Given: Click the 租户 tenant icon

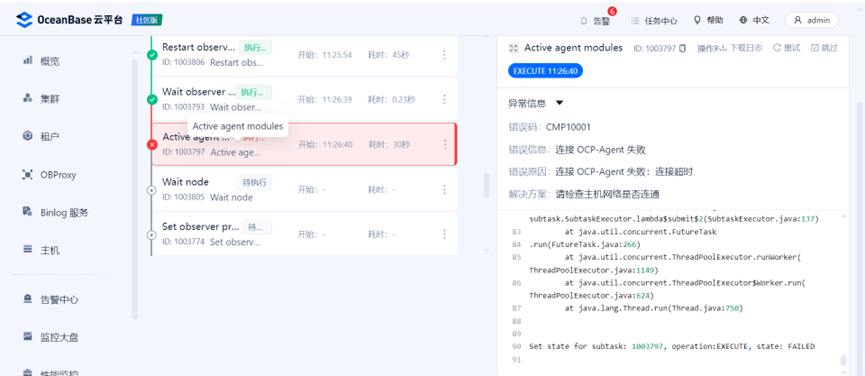Looking at the screenshot, I should [x=27, y=136].
